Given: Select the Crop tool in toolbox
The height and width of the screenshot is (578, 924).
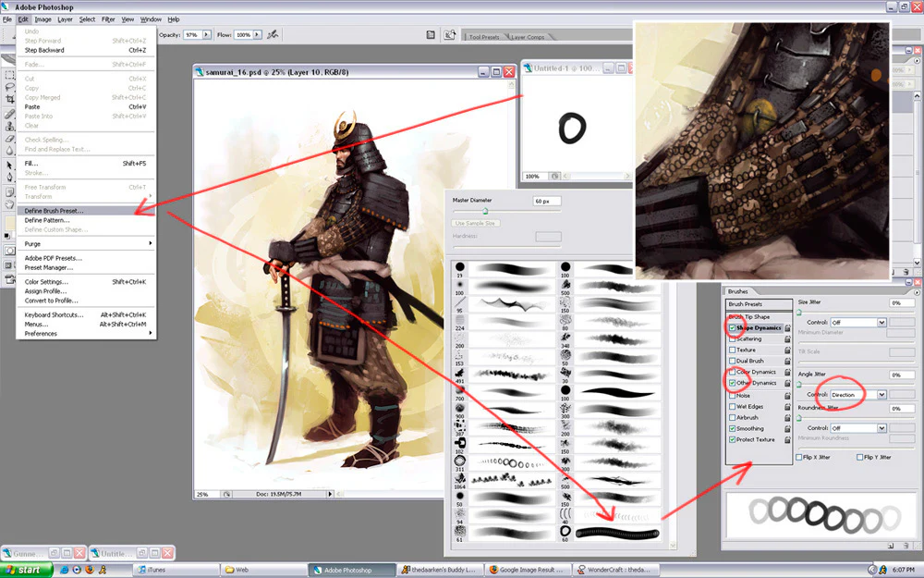Looking at the screenshot, I should point(10,100).
